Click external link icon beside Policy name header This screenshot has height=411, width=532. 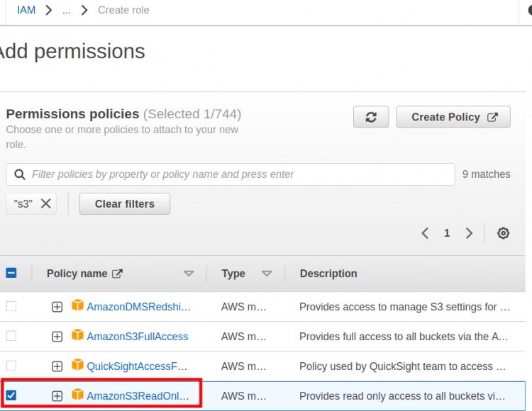pyautogui.click(x=118, y=274)
